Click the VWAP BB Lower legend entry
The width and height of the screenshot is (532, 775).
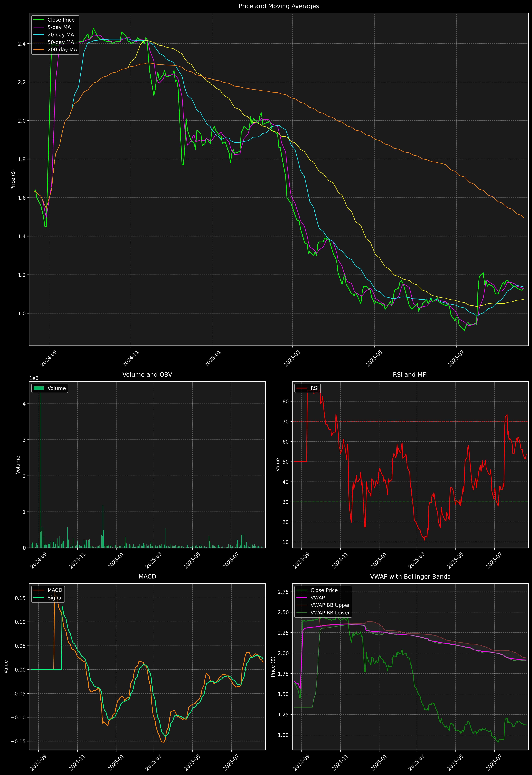click(330, 613)
